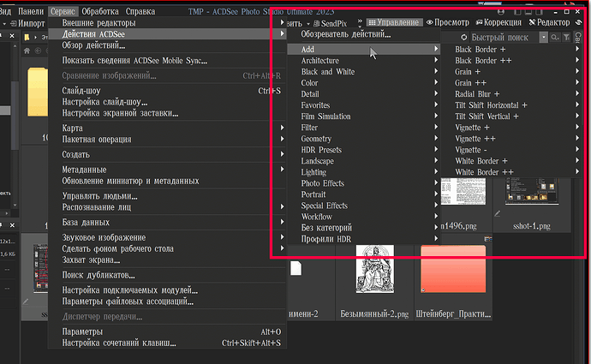Viewport: 591px width, 364px height.
Task: Click the folder icon in path bar
Action: pos(27,37)
